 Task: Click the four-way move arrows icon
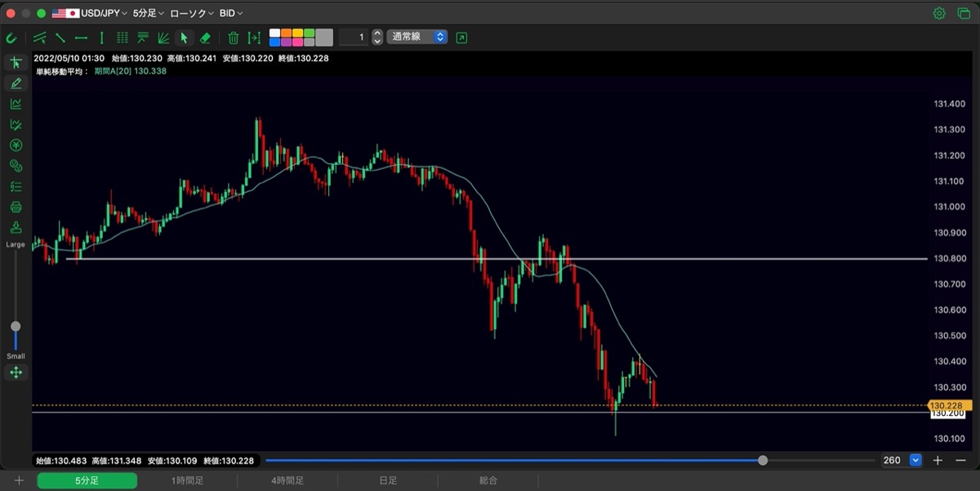[x=16, y=373]
